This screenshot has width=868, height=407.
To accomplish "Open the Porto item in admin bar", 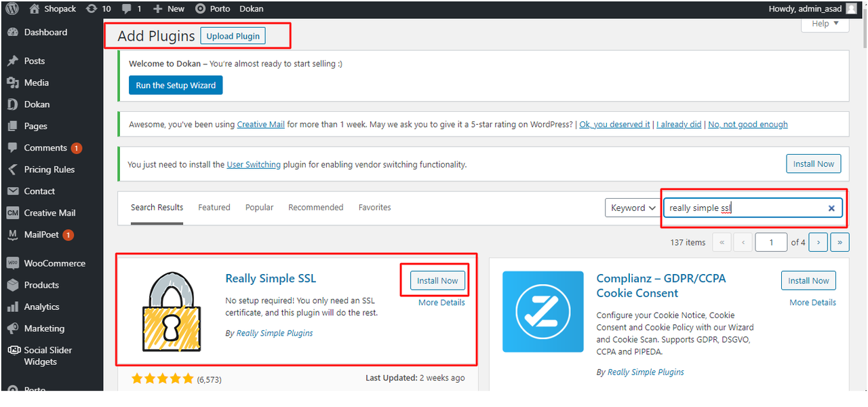I will (x=212, y=9).
